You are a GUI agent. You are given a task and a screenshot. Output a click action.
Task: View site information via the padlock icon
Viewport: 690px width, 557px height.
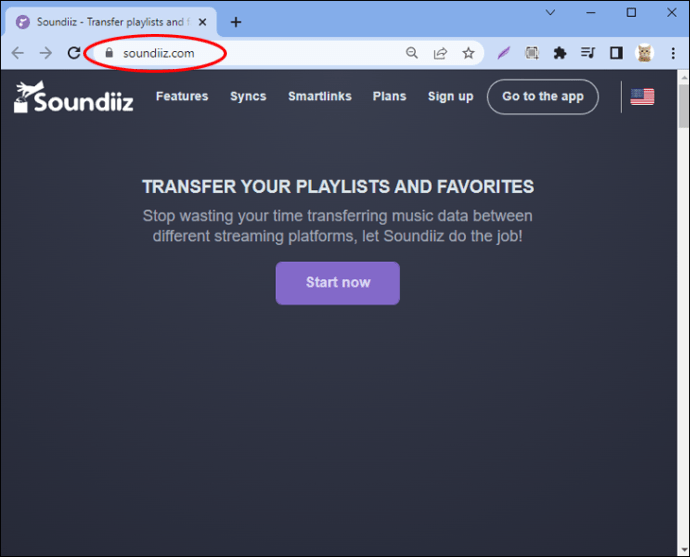tap(109, 53)
